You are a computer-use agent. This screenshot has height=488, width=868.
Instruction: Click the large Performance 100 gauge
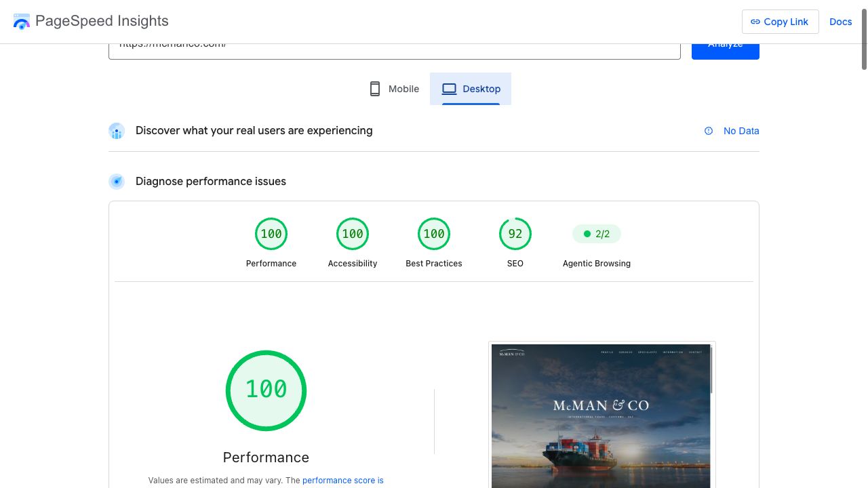click(266, 390)
